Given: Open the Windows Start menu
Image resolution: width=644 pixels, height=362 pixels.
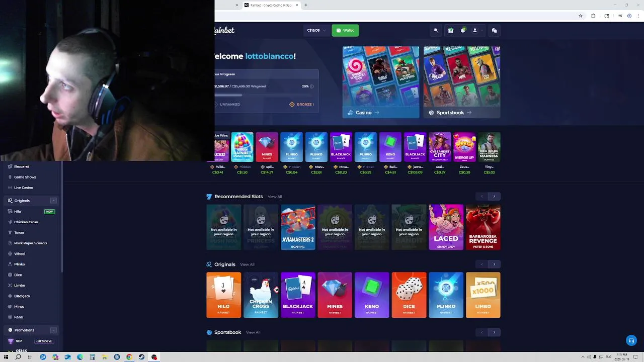Looking at the screenshot, I should 6,357.
